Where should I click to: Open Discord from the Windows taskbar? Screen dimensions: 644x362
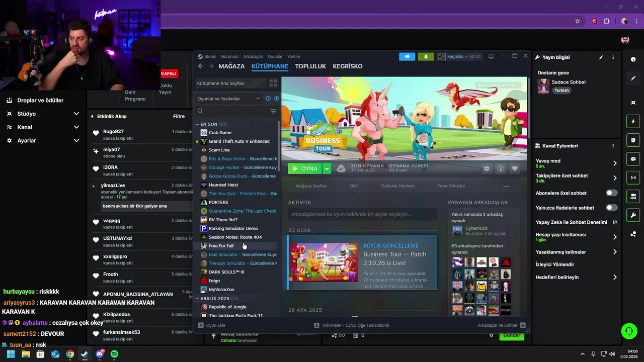point(100,354)
